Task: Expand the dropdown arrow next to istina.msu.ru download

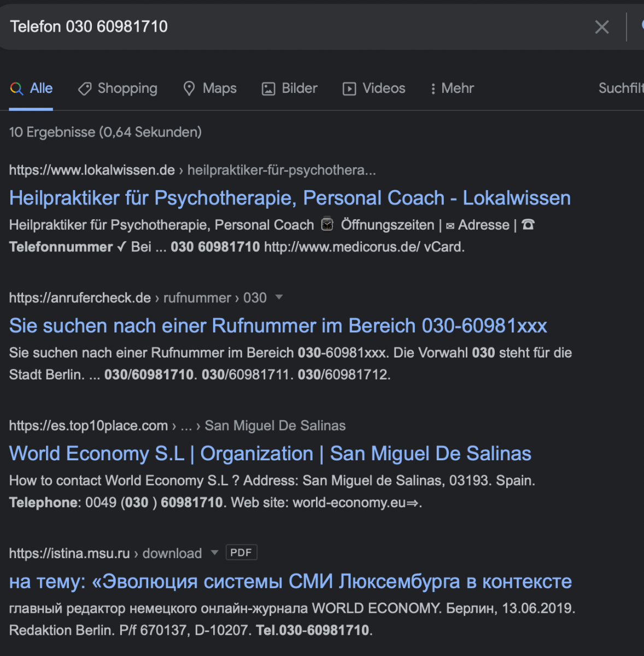Action: tap(214, 553)
